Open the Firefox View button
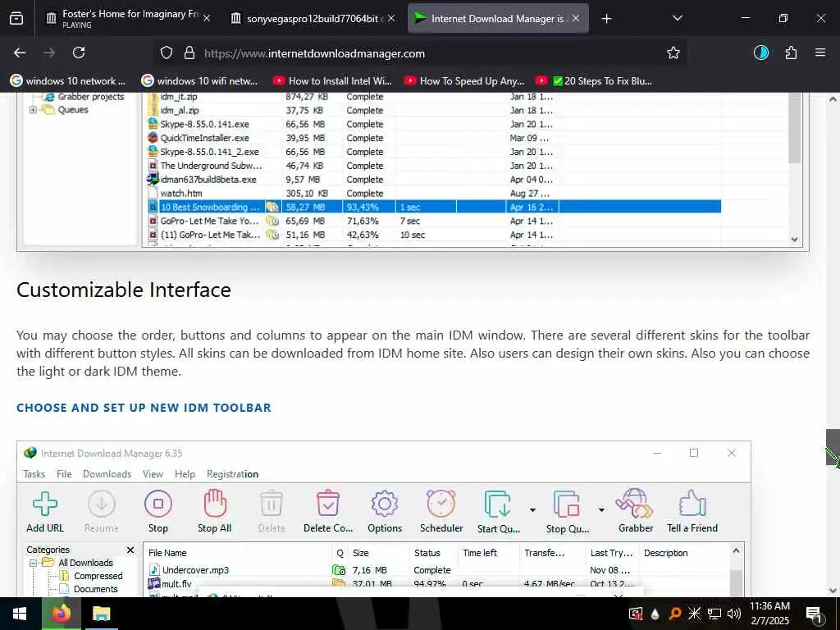 tap(16, 18)
